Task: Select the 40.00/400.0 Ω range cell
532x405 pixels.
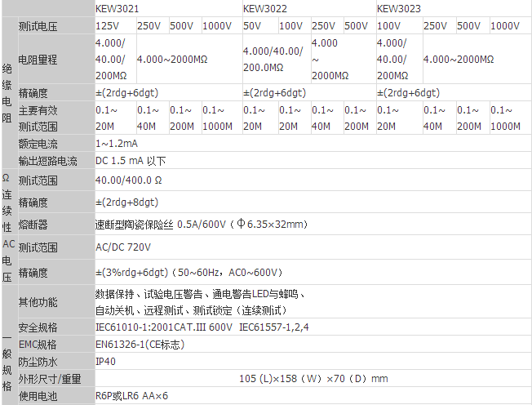Action: [129, 180]
